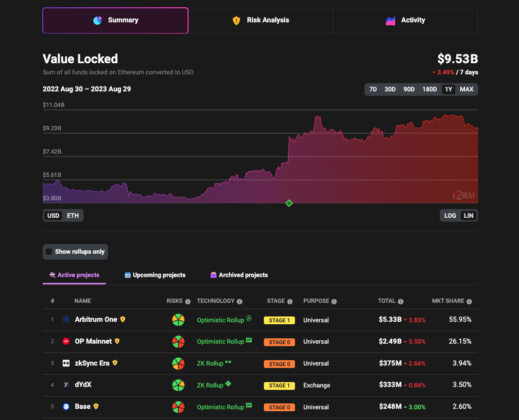Click the dYdX risk pie icon
Screen dimensions: 519x420
click(x=178, y=385)
